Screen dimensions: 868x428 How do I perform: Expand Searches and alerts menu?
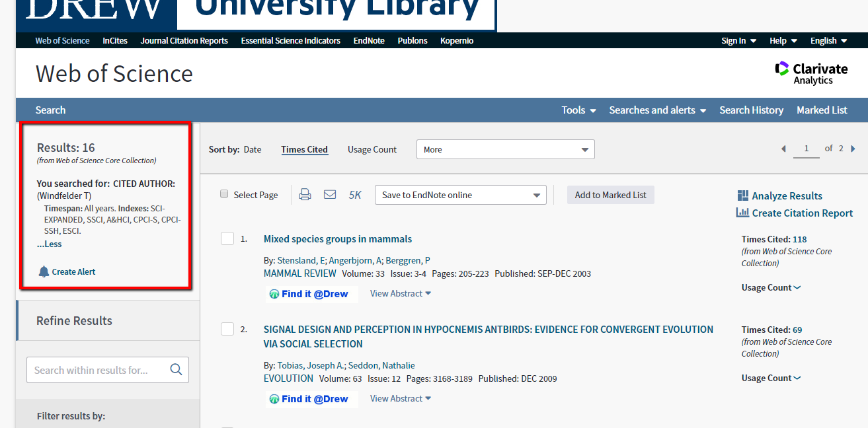click(658, 110)
